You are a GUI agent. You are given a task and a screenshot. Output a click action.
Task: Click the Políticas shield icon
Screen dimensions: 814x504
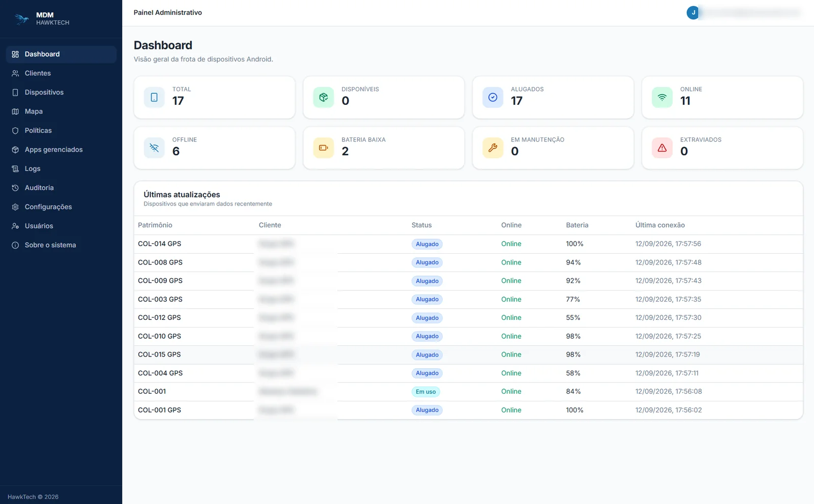tap(15, 131)
